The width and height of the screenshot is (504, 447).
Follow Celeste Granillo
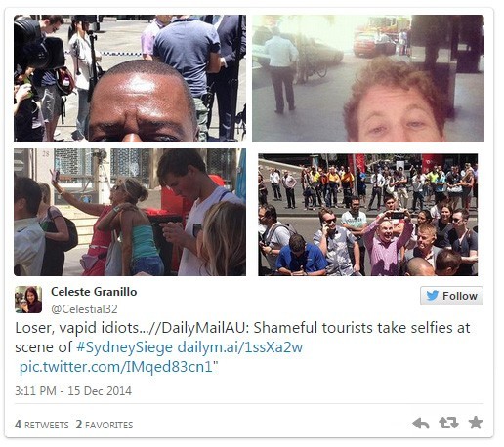(451, 296)
